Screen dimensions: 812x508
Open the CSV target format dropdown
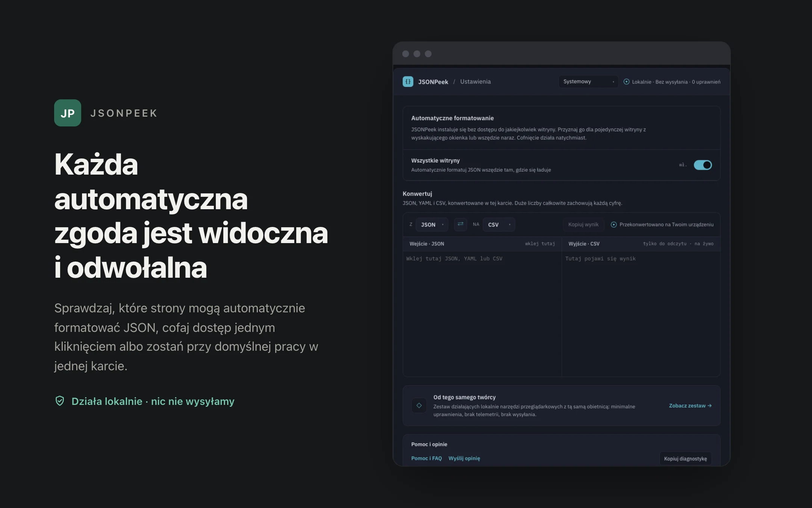499,225
